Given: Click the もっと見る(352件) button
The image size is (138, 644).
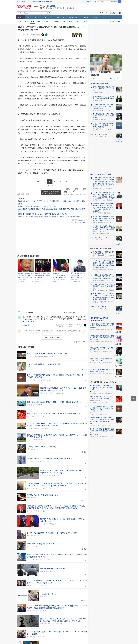Looking at the screenshot, I should [x=52, y=337].
